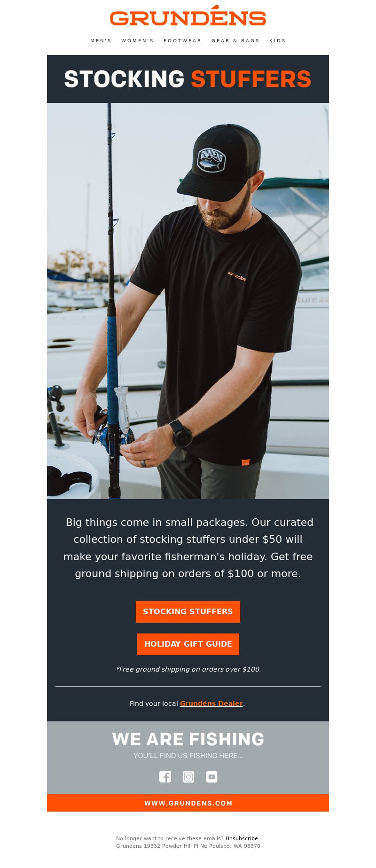376x868 pixels.
Task: Follow the Grundéns Dealer link
Action: 211,704
